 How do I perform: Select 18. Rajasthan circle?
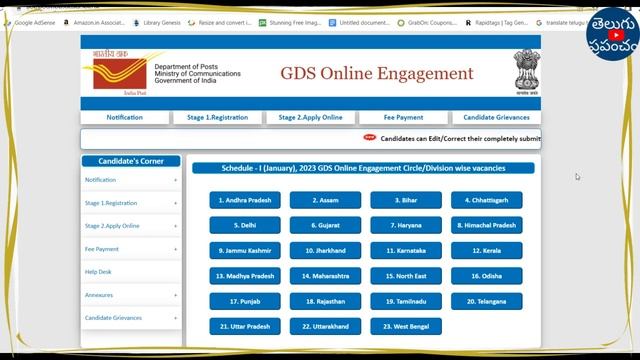325,301
